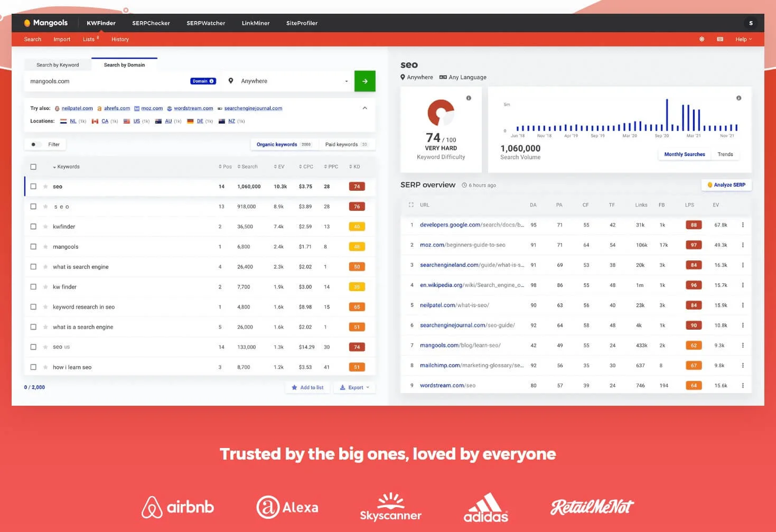Screen dimensions: 776x532
Task: Click the location pin icon
Action: pos(231,81)
